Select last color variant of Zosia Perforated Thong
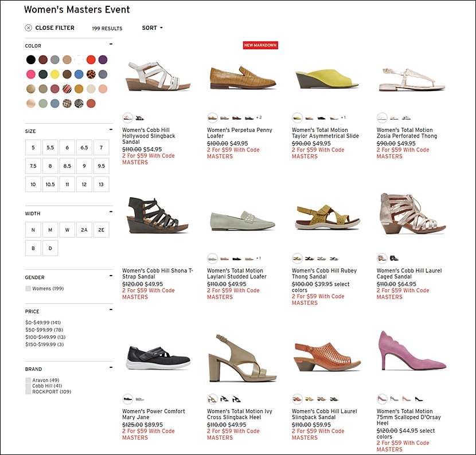The image size is (476, 455). pos(406,118)
